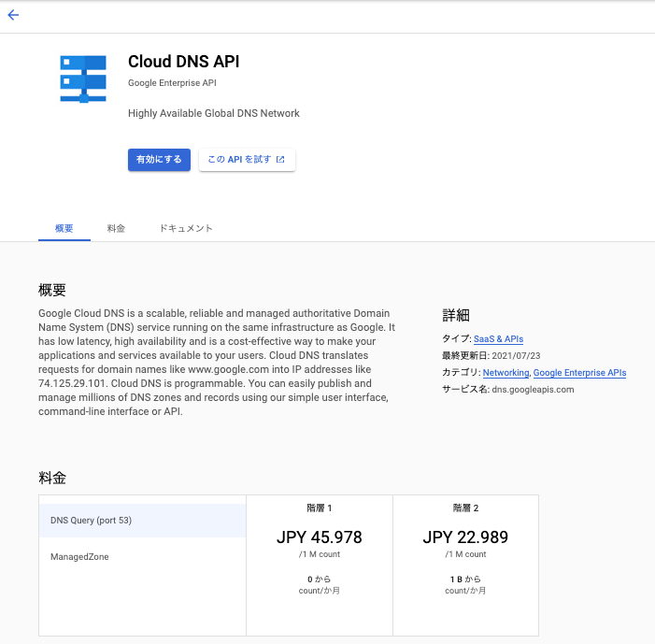
Task: Click the 料金 section heading above the table
Action: [52, 478]
